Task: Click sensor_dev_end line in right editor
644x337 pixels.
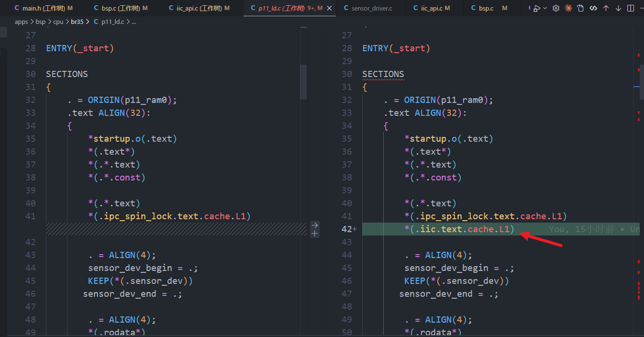Action: point(449,294)
